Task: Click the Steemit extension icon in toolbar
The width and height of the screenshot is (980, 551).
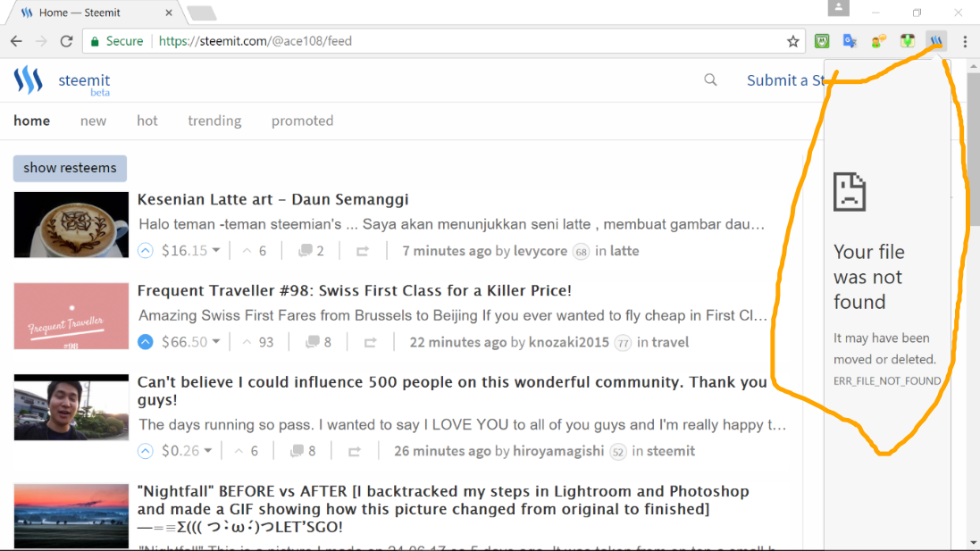Action: click(x=936, y=41)
